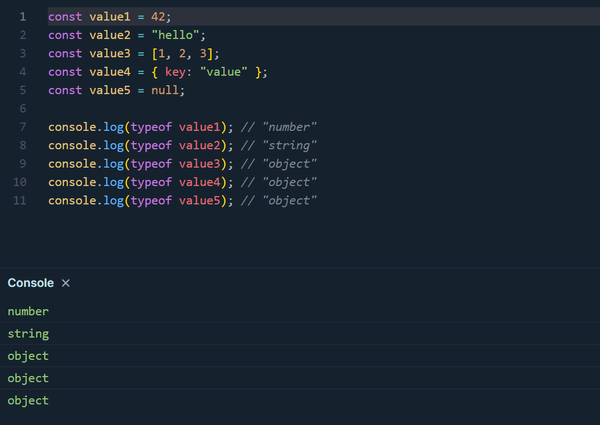The image size is (600, 425).
Task: Click typeof value3 argument on line 9
Action: [x=176, y=164]
